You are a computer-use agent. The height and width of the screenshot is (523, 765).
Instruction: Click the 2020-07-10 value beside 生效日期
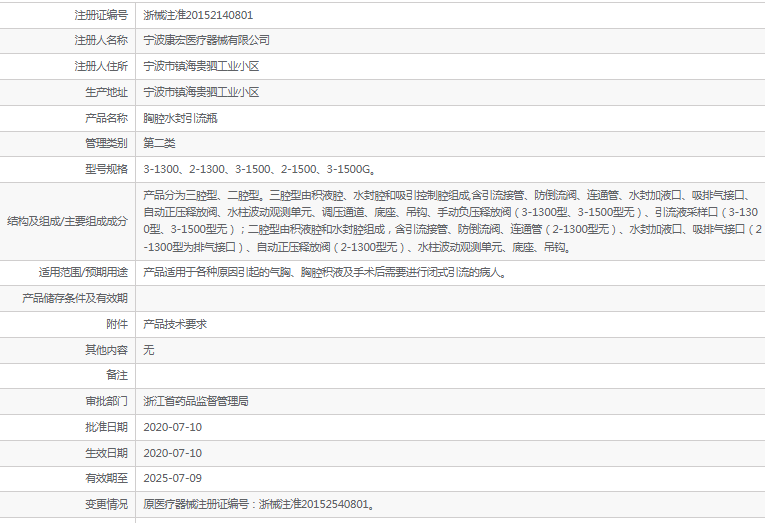pos(173,453)
